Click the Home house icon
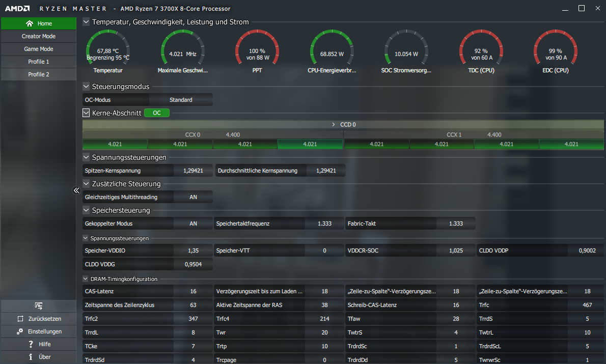606x364 pixels. pos(30,23)
